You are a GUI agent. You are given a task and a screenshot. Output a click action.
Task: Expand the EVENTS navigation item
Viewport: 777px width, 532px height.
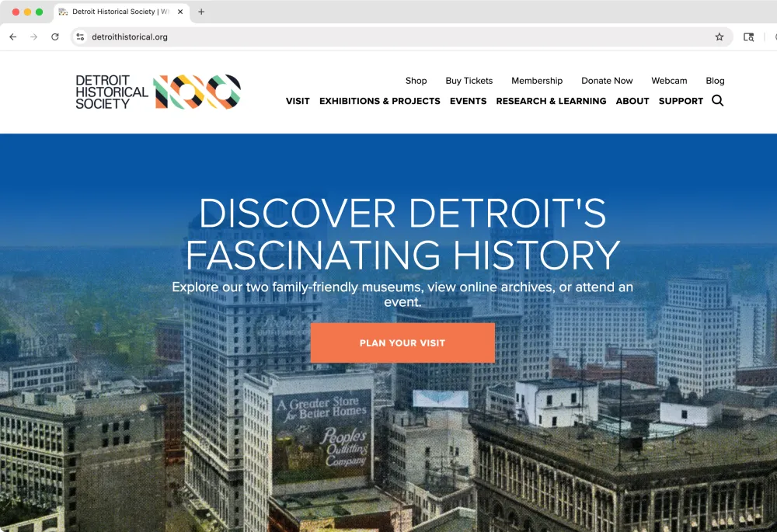coord(469,101)
